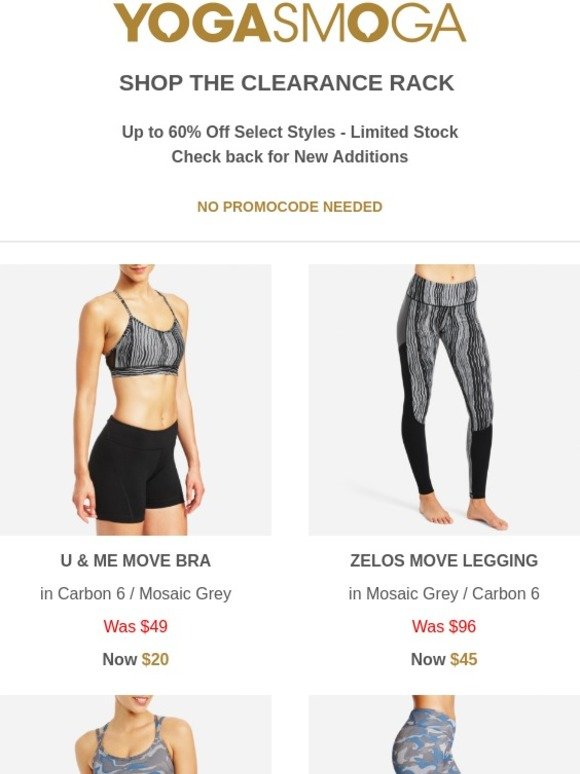Click the U & ME MOVE BRA title

coord(136,561)
